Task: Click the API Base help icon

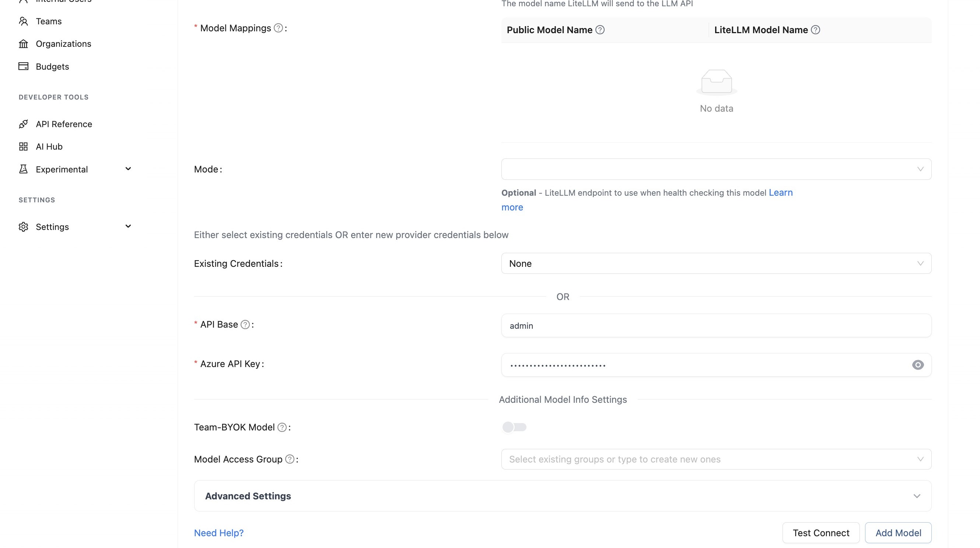Action: tap(245, 325)
